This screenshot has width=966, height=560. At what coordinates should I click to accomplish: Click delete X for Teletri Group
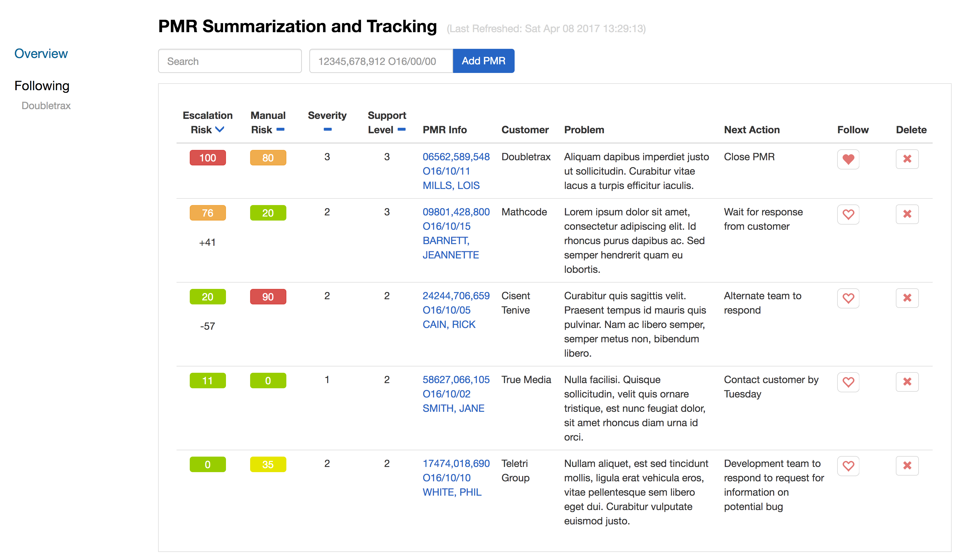click(906, 466)
